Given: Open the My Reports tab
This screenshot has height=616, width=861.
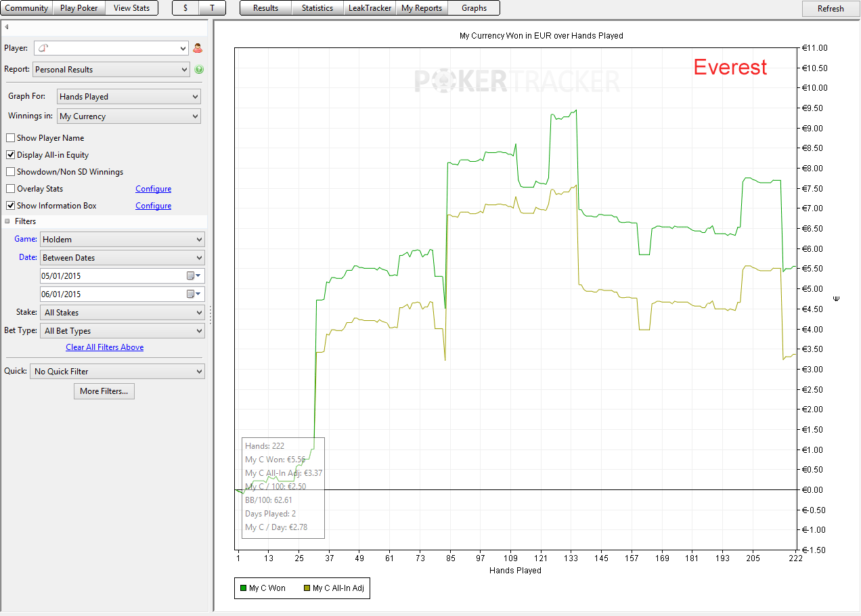Looking at the screenshot, I should pos(422,8).
